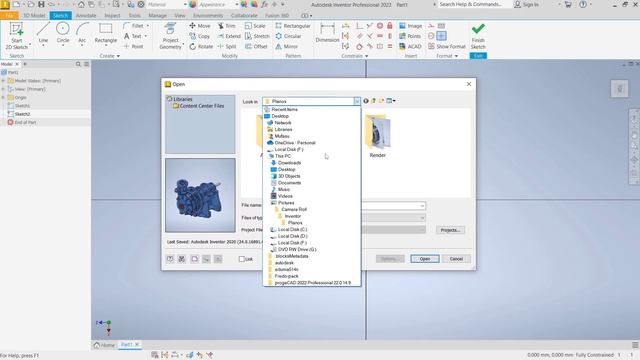Open the File tab

coord(9,16)
